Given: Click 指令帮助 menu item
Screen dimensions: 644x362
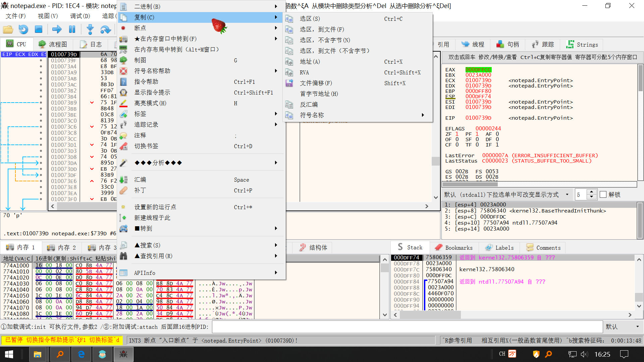Looking at the screenshot, I should (x=201, y=82).
